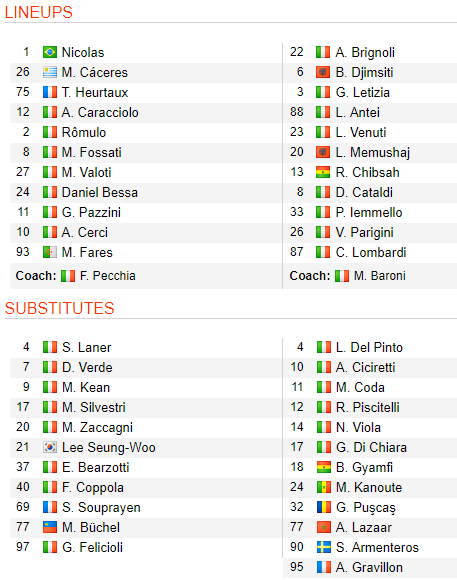Screen dimensions: 457x580
Task: Click the South Korea flag beside Lee Seung-Woo
Action: point(50,447)
